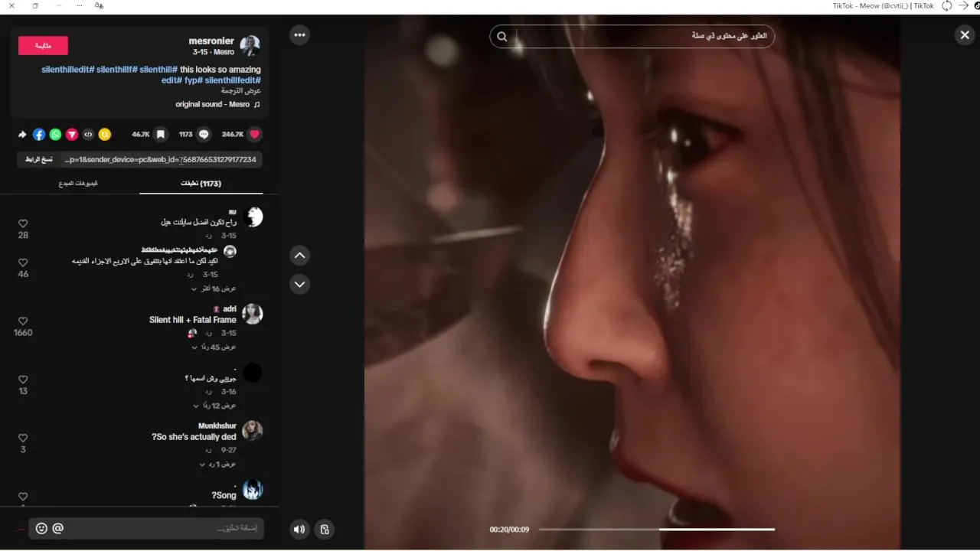980x551 pixels.
Task: Insert a mention with the @ icon
Action: click(58, 528)
